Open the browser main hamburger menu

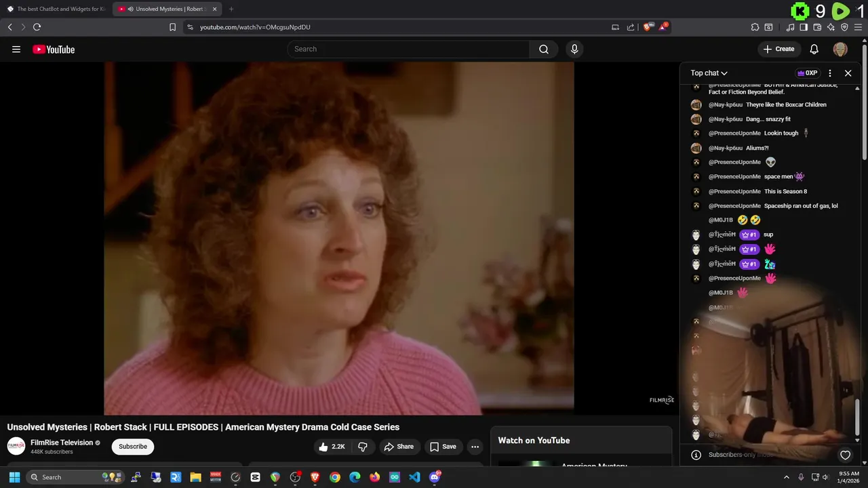coord(858,27)
